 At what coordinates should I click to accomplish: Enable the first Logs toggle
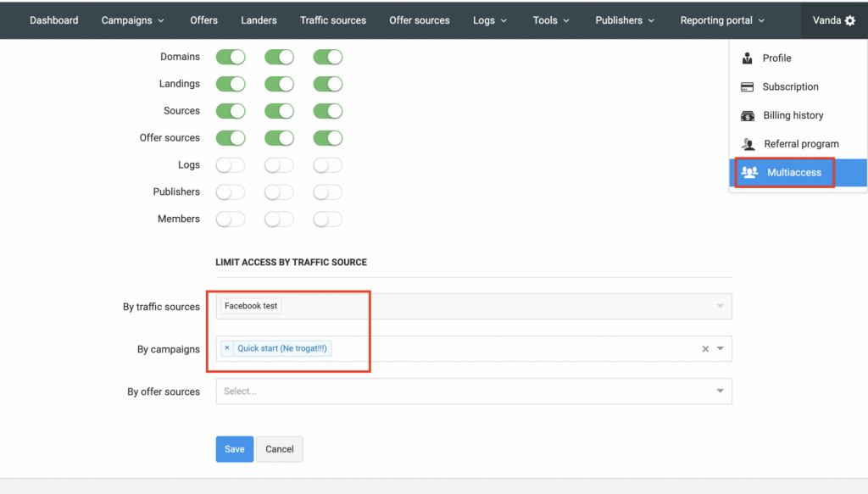click(x=230, y=164)
